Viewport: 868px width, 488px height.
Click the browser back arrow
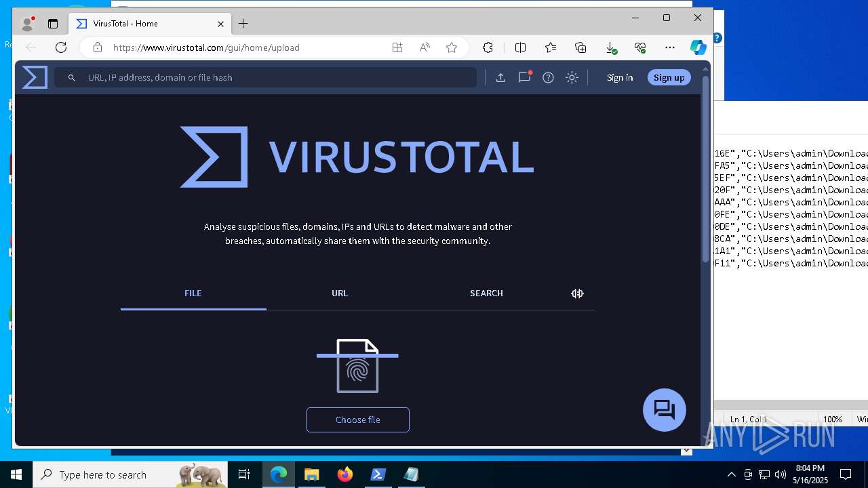pos(31,47)
